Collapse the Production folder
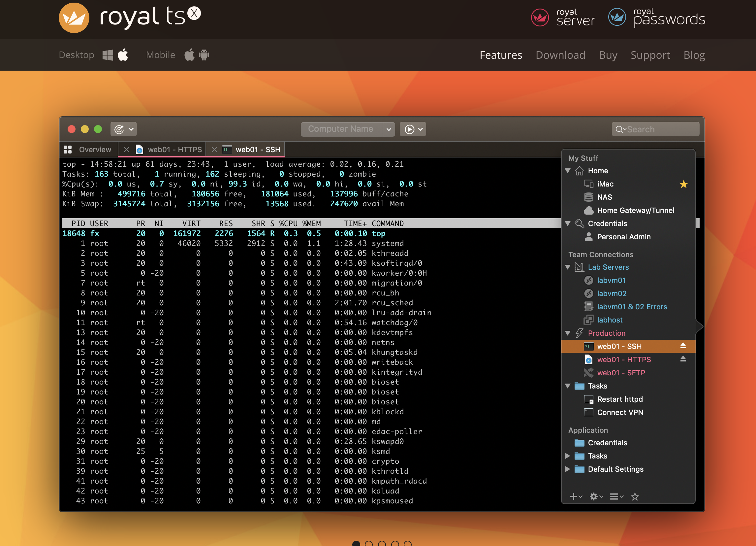Image resolution: width=756 pixels, height=546 pixels. point(568,333)
